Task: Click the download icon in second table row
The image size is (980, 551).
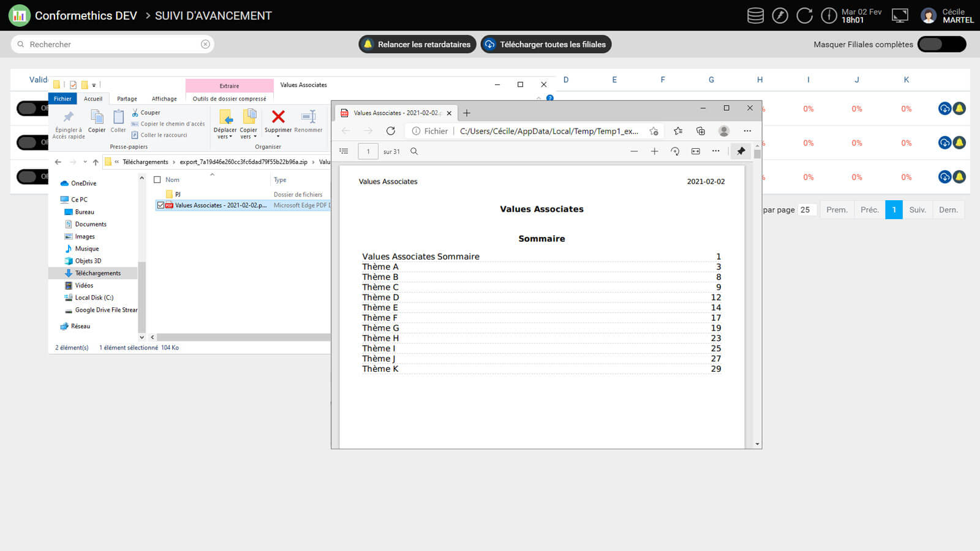Action: pyautogui.click(x=944, y=143)
